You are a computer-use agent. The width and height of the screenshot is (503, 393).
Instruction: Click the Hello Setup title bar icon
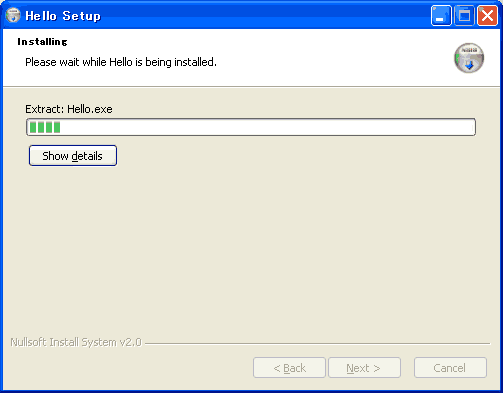pos(13,15)
